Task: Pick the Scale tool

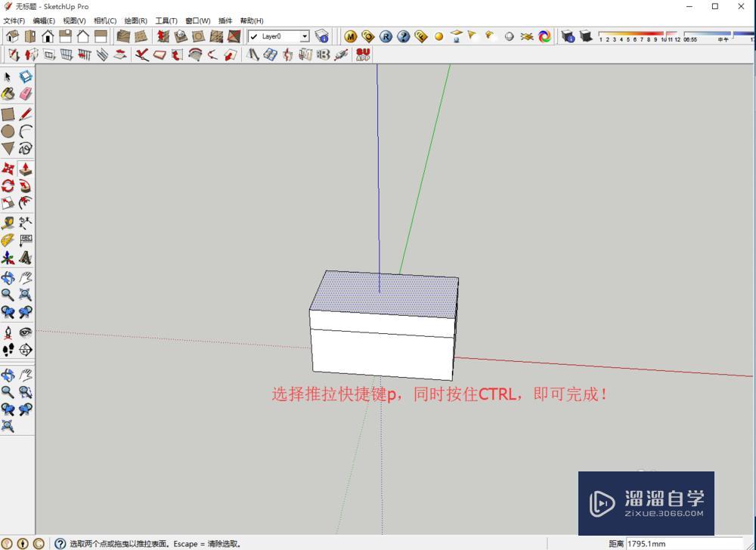Action: pyautogui.click(x=8, y=202)
